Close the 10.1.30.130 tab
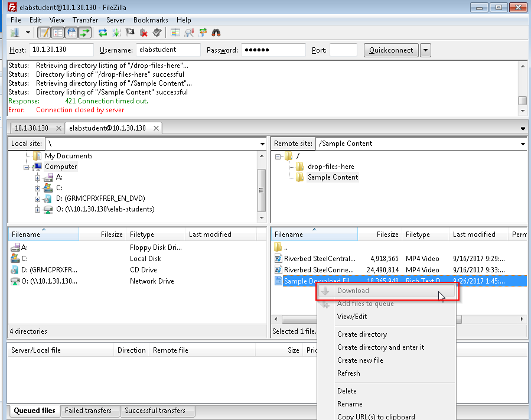 point(58,128)
